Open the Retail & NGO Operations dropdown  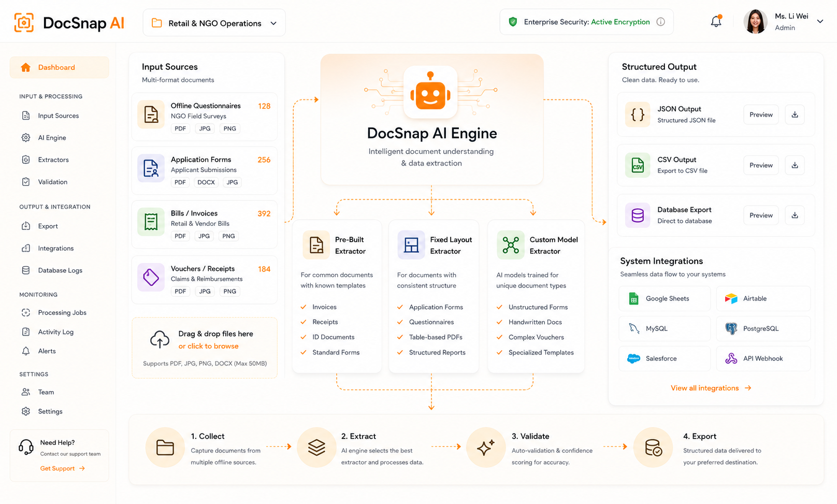214,23
